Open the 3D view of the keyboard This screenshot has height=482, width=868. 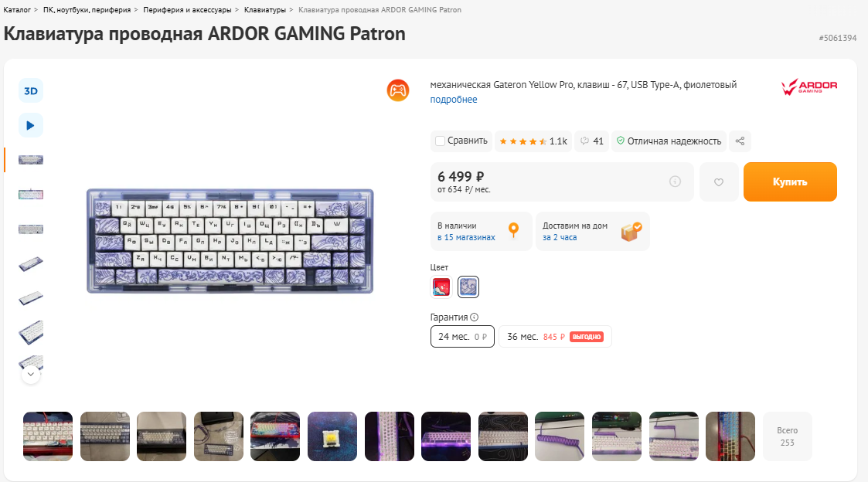point(30,90)
